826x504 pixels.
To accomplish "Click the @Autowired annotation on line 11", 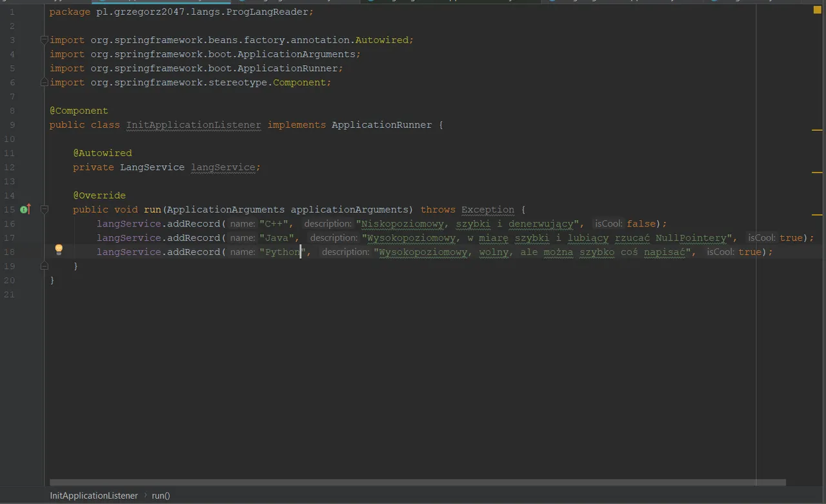I will tap(102, 153).
